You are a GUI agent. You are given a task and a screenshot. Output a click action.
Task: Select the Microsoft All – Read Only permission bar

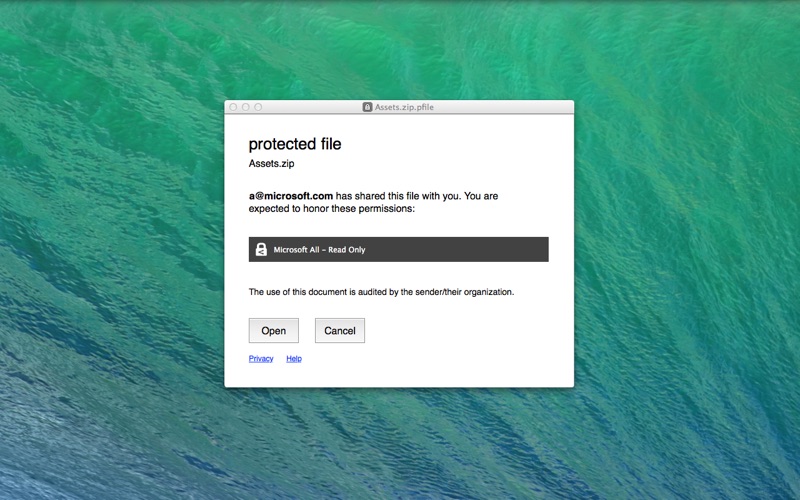pyautogui.click(x=398, y=249)
